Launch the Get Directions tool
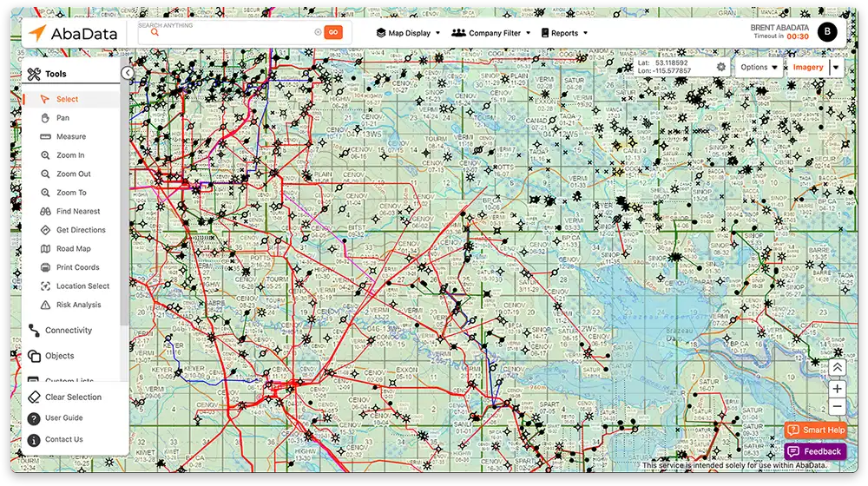Screen dimensions: 868x486 80,230
